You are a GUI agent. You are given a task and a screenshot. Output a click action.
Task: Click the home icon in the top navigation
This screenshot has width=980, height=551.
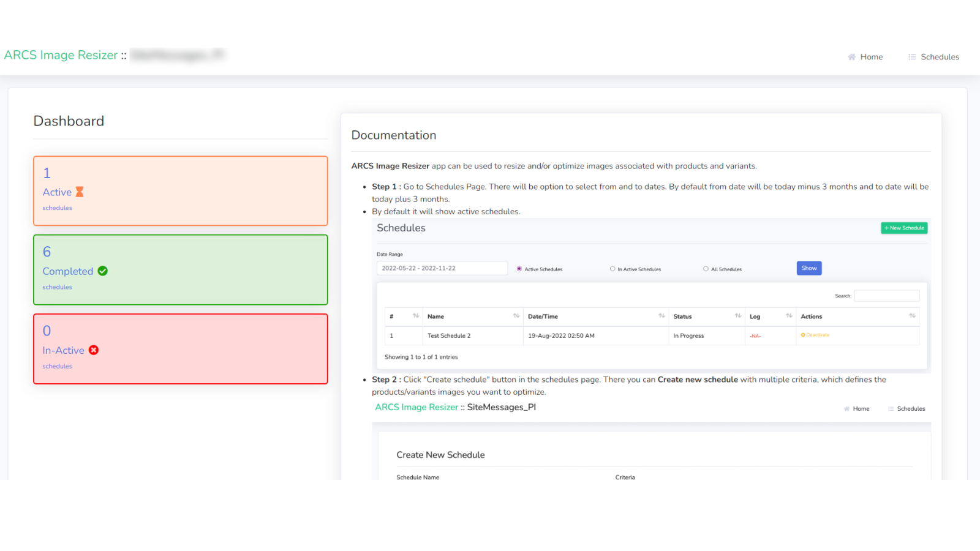pyautogui.click(x=851, y=56)
